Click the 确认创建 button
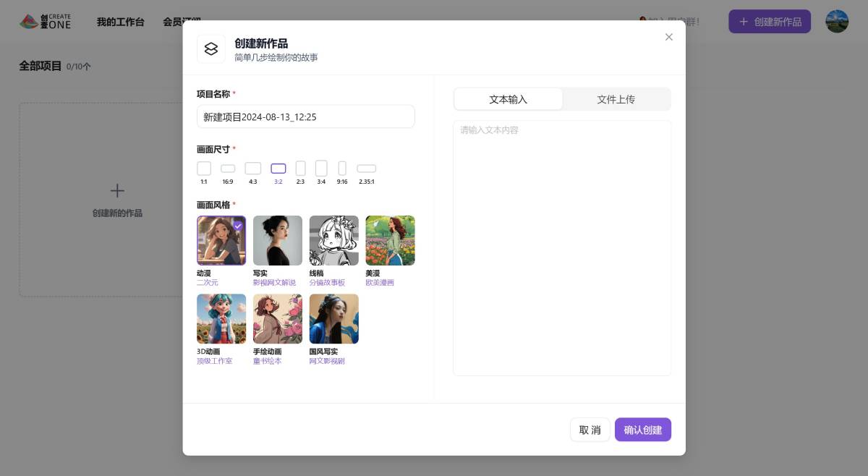Viewport: 868px width, 476px height. 642,430
